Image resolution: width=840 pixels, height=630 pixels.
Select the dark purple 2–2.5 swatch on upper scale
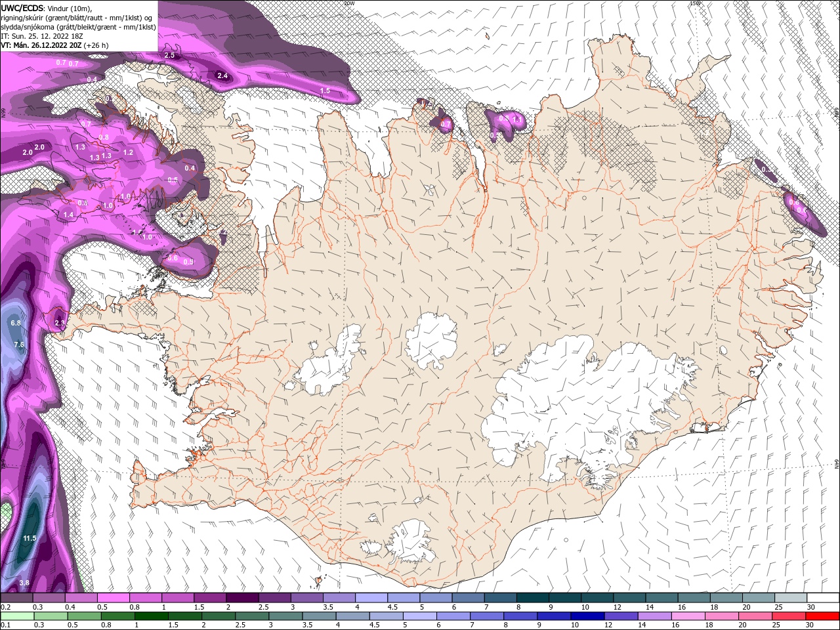click(242, 598)
